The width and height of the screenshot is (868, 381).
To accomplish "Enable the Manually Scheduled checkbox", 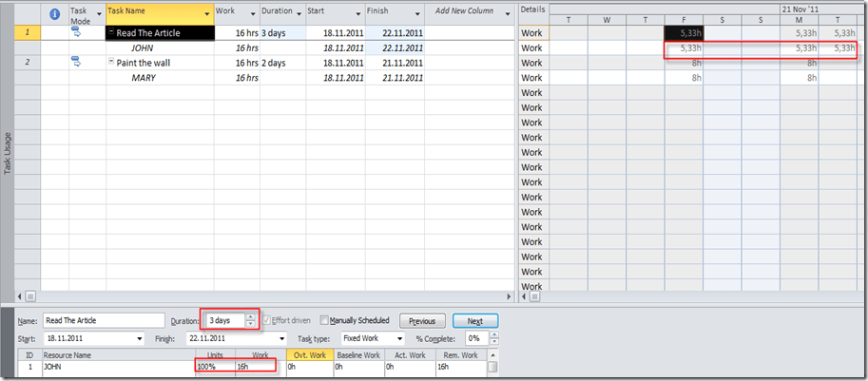I will tap(324, 320).
